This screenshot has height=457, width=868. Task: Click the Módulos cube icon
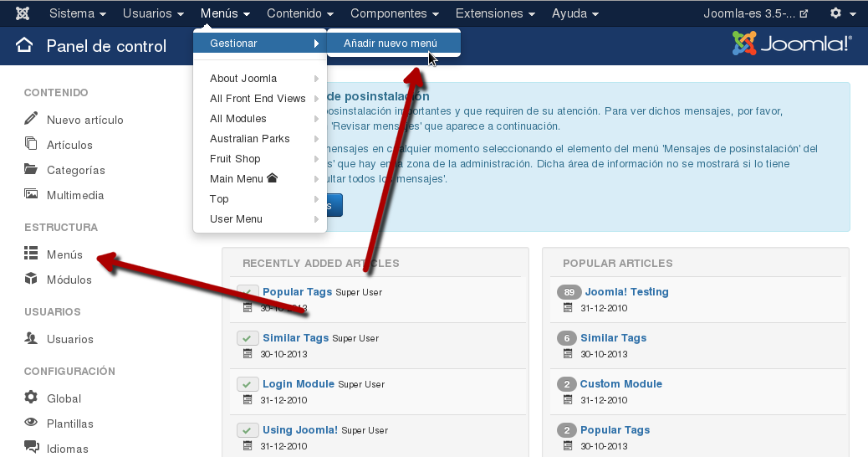tap(31, 279)
